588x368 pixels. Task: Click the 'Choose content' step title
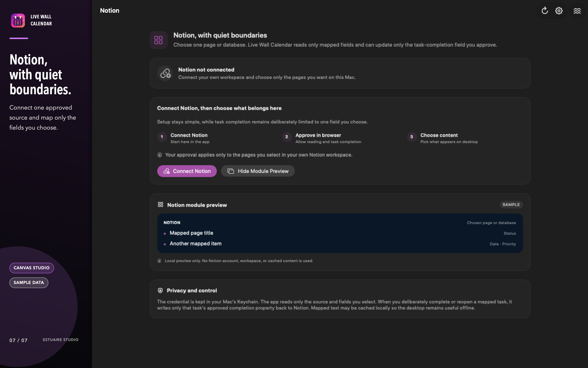(x=439, y=135)
